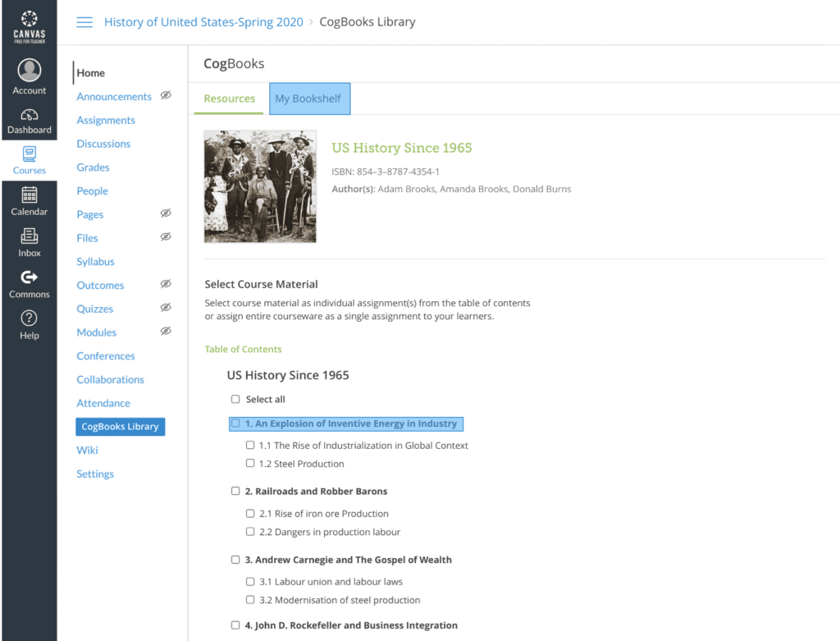Image resolution: width=840 pixels, height=641 pixels.
Task: Open Courses in global navigation
Action: tap(30, 161)
